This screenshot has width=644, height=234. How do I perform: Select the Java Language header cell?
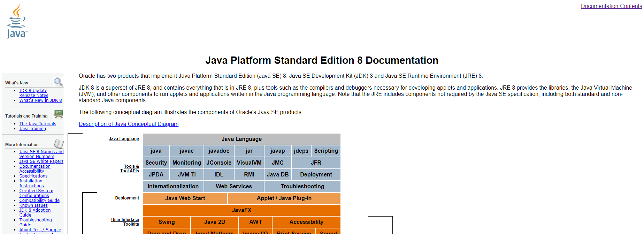tap(242, 139)
